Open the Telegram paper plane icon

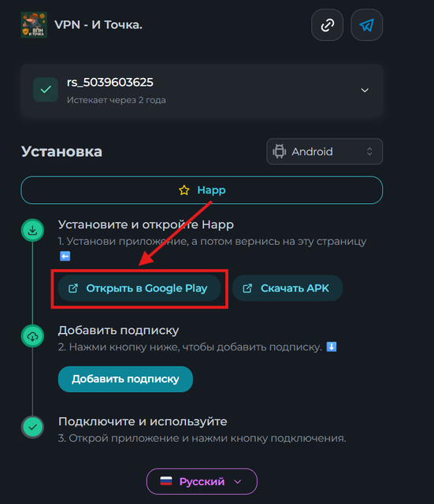click(366, 25)
